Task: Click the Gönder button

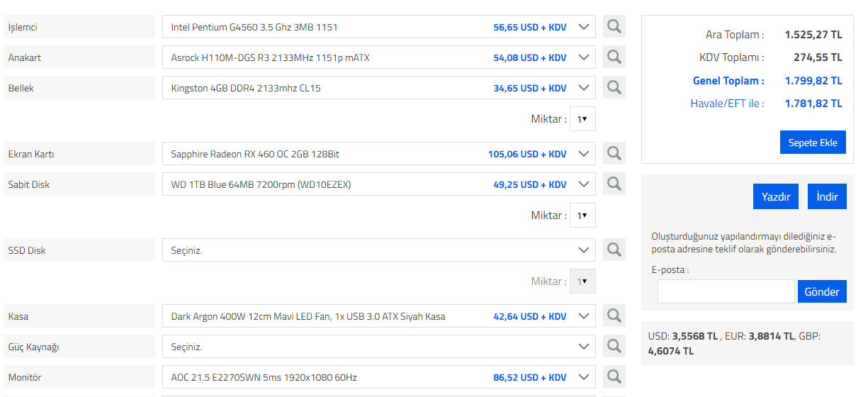Action: (x=822, y=291)
